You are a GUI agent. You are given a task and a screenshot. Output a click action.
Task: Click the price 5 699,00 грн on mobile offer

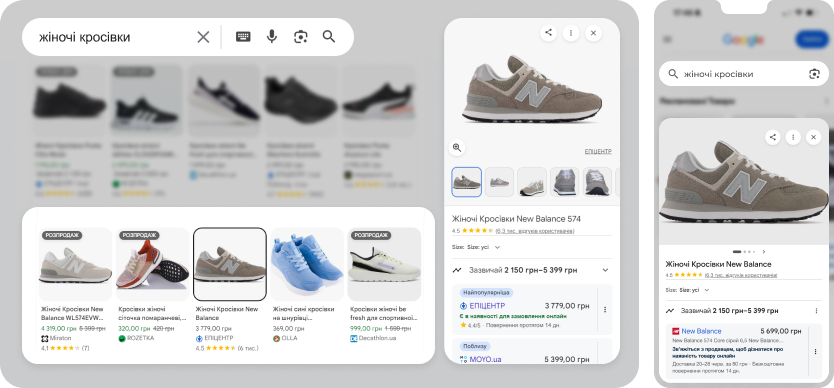point(781,331)
